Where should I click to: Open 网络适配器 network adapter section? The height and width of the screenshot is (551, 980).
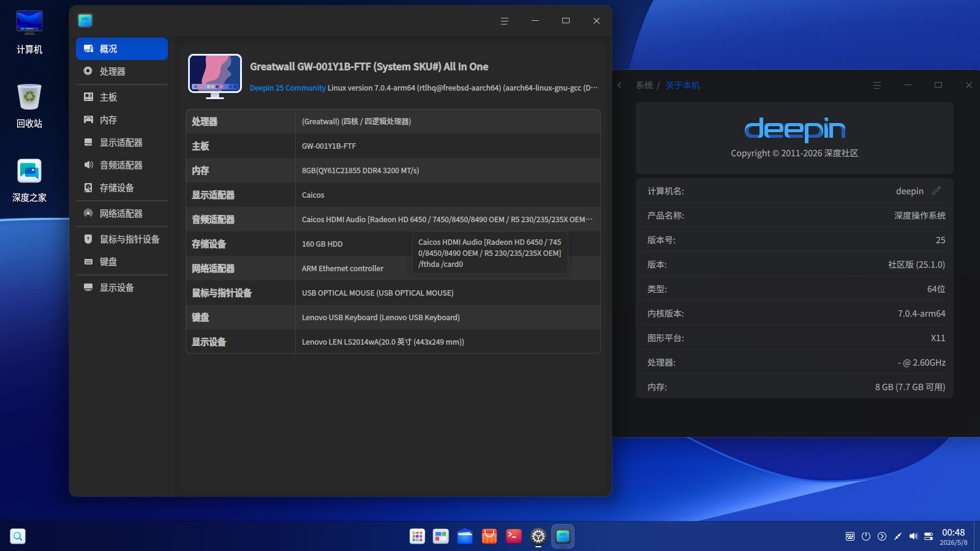click(122, 214)
